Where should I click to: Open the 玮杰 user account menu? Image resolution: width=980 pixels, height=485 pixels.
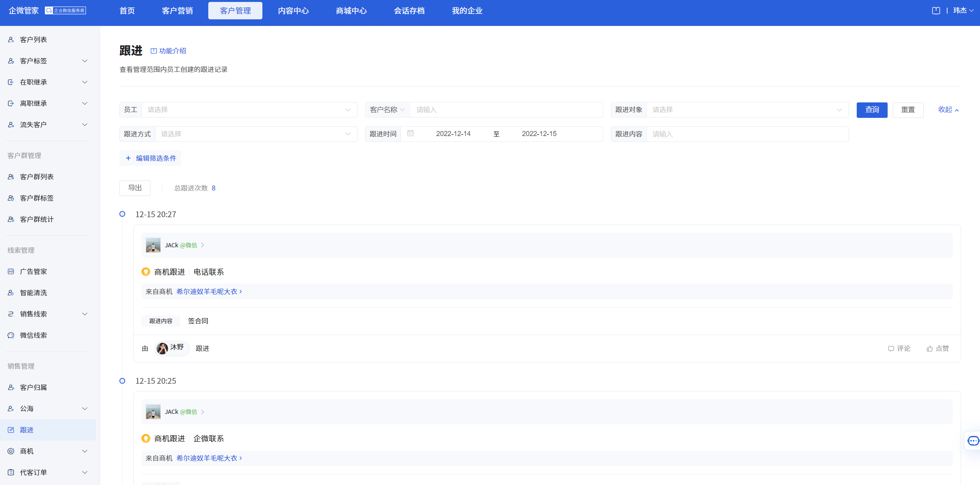963,11
